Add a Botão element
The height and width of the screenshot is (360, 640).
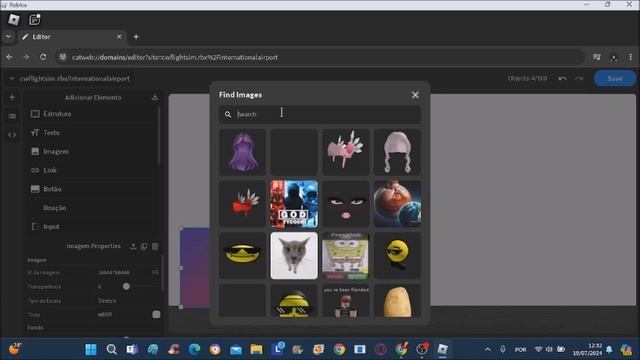tap(92, 189)
